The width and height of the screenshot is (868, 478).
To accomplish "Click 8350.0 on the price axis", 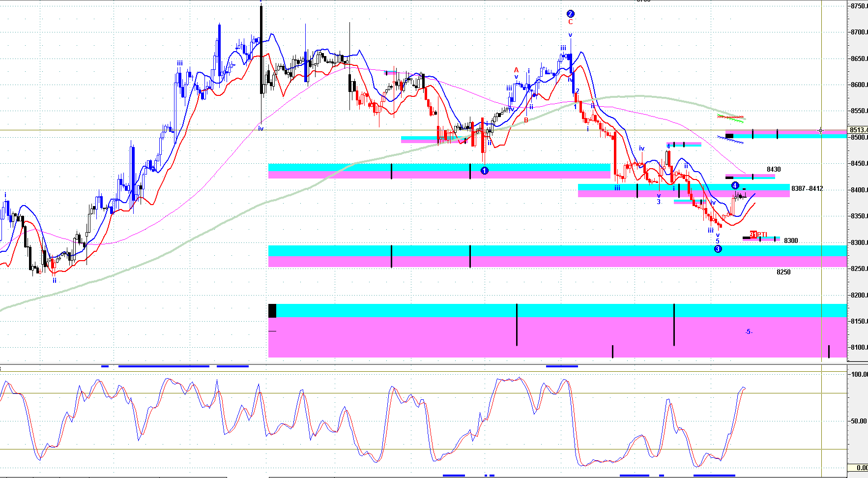I will (859, 216).
